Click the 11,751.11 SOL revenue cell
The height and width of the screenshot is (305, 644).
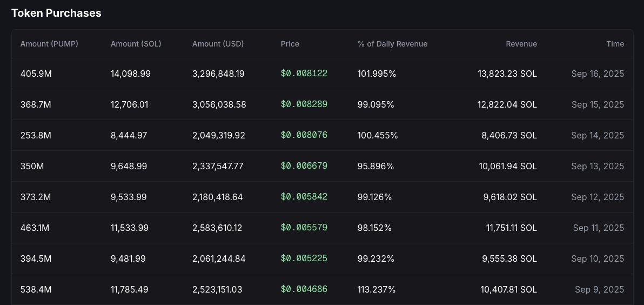(512, 228)
